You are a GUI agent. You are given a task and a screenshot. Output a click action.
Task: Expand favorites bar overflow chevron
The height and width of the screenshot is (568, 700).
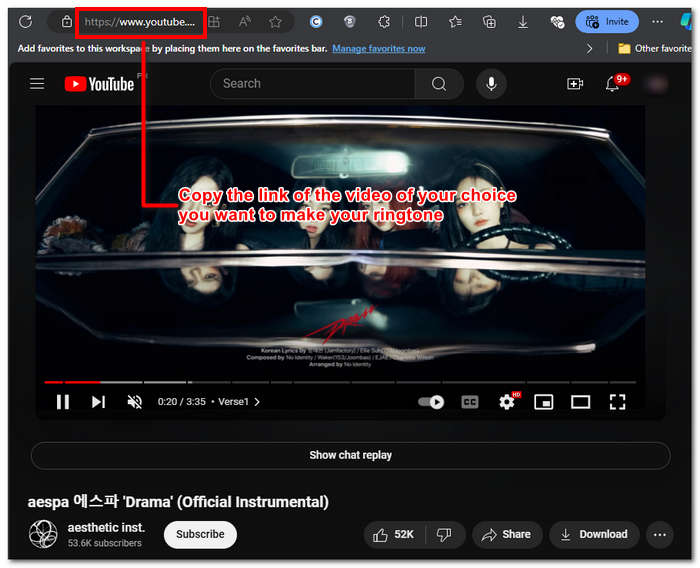click(589, 48)
